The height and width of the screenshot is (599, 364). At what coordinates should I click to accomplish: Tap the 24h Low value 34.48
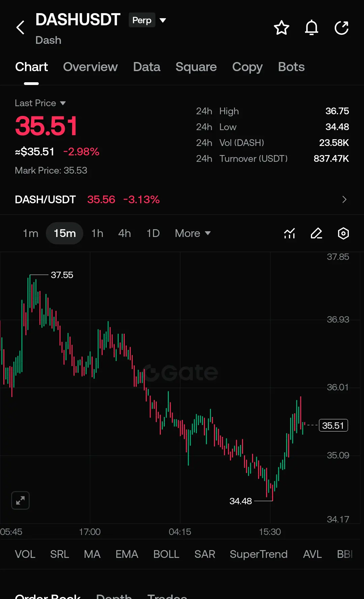tap(337, 127)
